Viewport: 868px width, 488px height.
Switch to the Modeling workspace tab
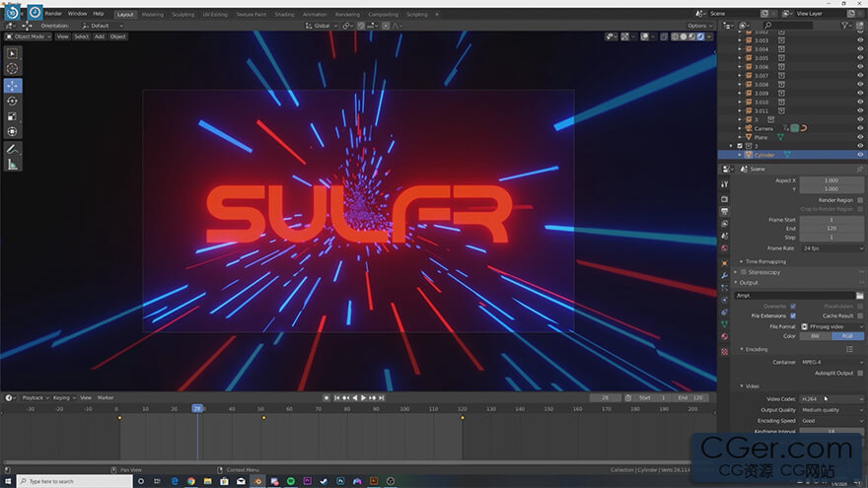[x=152, y=15]
